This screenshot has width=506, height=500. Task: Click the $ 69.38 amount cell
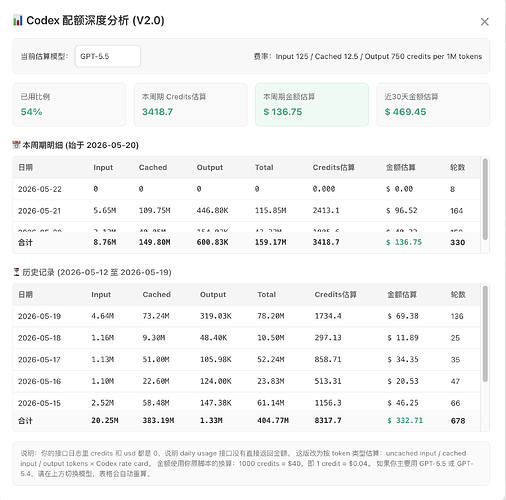[403, 316]
